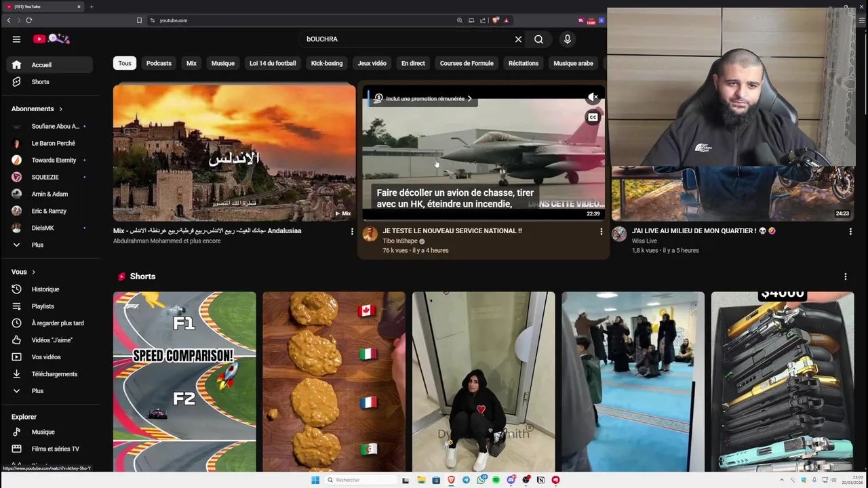
Task: Open Musique under Explorer
Action: (x=50, y=432)
